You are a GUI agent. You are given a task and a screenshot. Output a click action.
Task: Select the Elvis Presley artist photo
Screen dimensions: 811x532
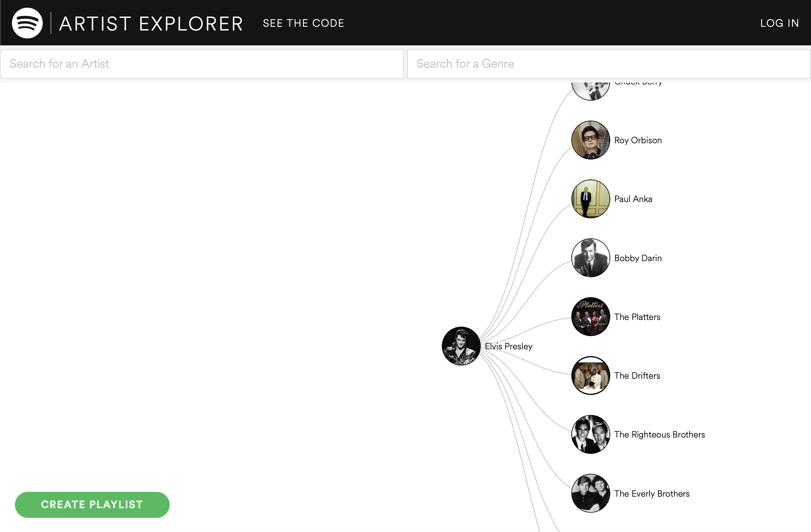click(x=461, y=346)
